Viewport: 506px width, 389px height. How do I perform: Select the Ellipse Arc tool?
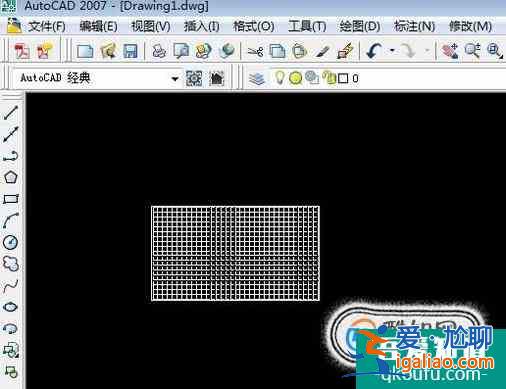click(x=11, y=328)
